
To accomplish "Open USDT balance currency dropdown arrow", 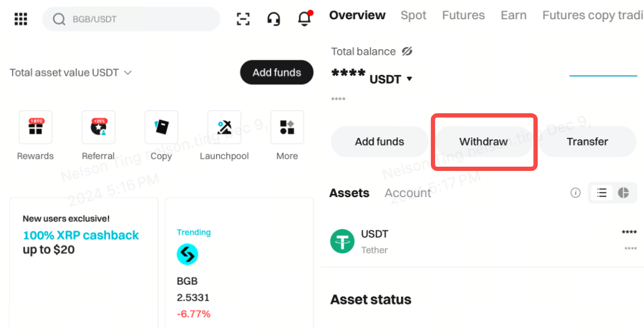I will click(409, 79).
